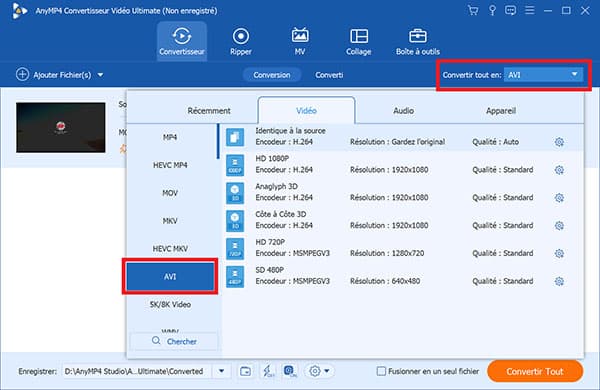Enable Fusionner en un seul fichier checkbox
The image size is (600, 390).
(381, 371)
